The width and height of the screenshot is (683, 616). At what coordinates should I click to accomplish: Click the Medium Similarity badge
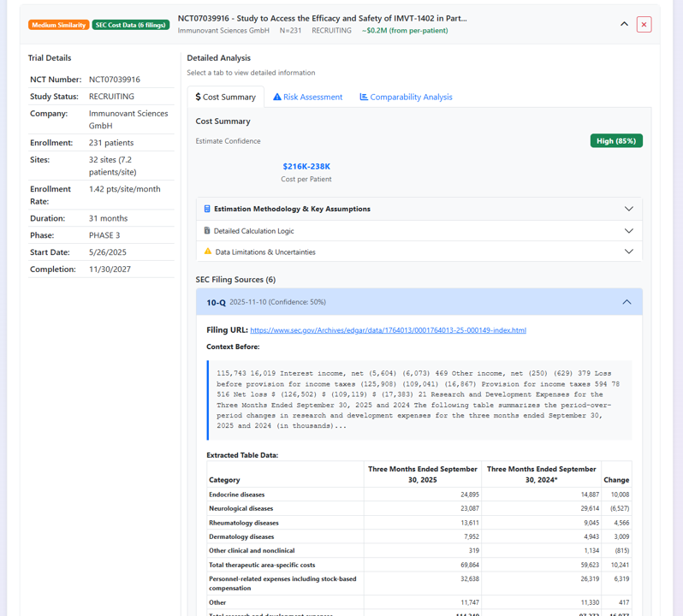coord(59,25)
